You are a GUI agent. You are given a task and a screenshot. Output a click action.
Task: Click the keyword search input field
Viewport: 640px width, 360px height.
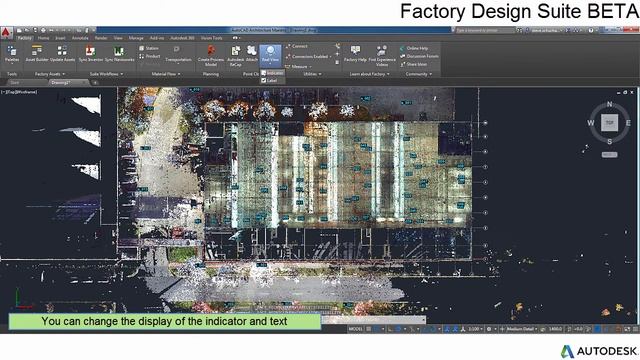485,30
